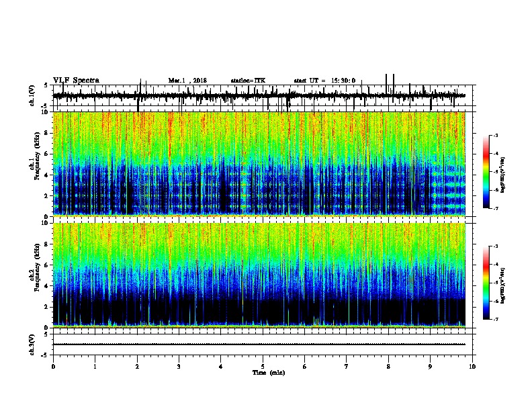The width and height of the screenshot is (532, 411).
Task: Click the time axis tick label "8"
Action: (x=388, y=367)
